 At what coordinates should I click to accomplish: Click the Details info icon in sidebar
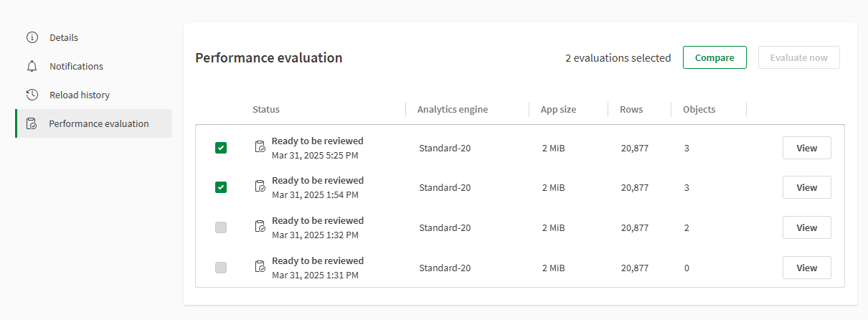32,37
